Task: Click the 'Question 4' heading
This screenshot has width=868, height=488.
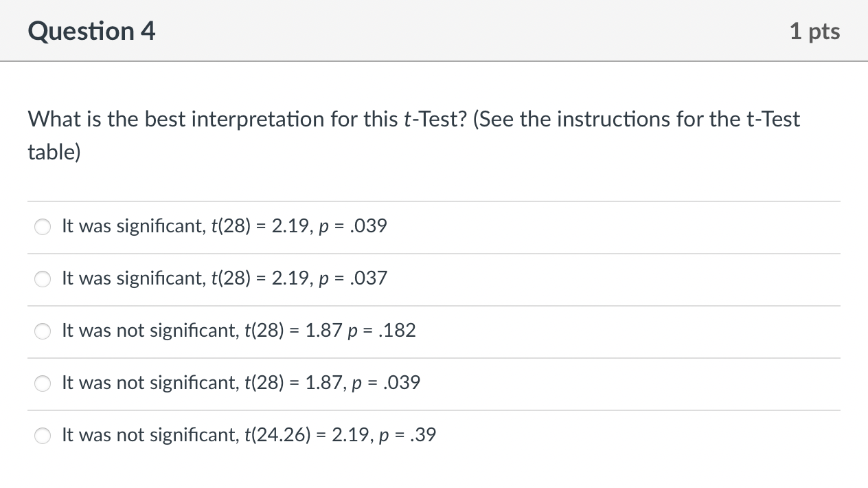Action: click(92, 31)
